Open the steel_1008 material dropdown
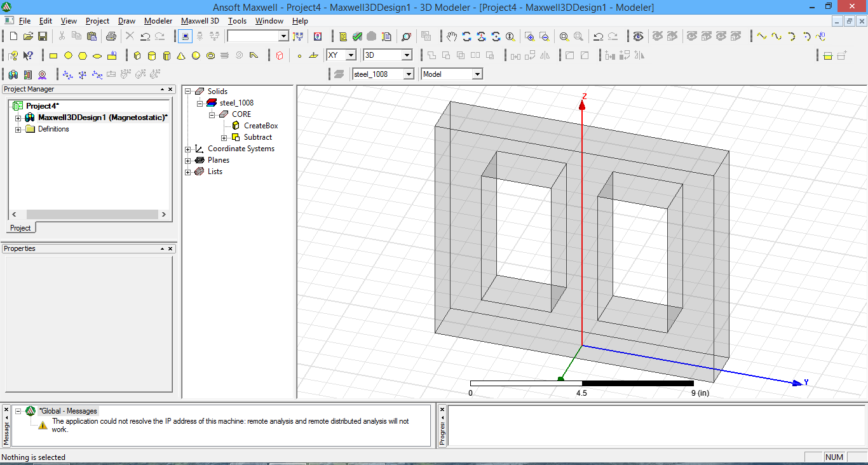 (407, 73)
